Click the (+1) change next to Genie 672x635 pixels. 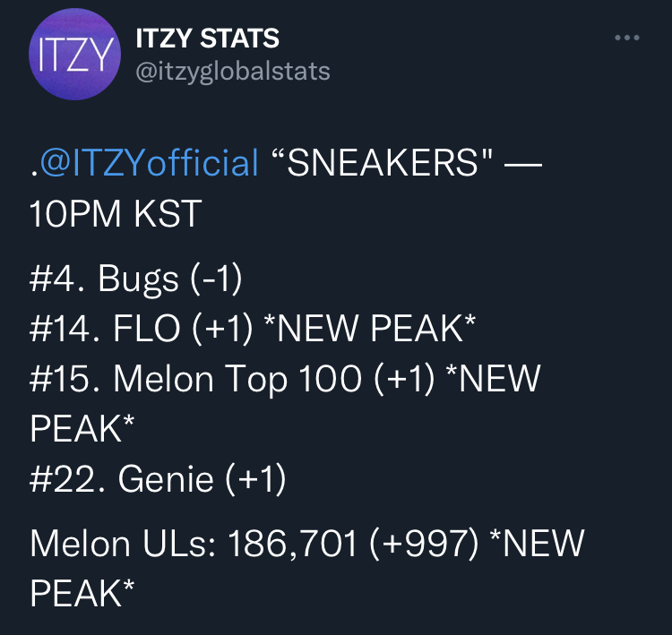pyautogui.click(x=255, y=479)
